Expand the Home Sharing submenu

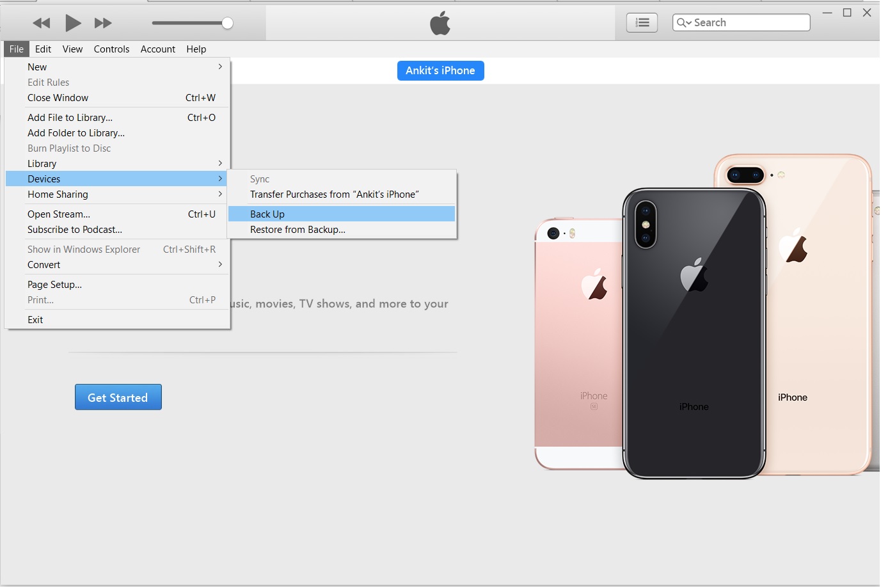pos(118,195)
